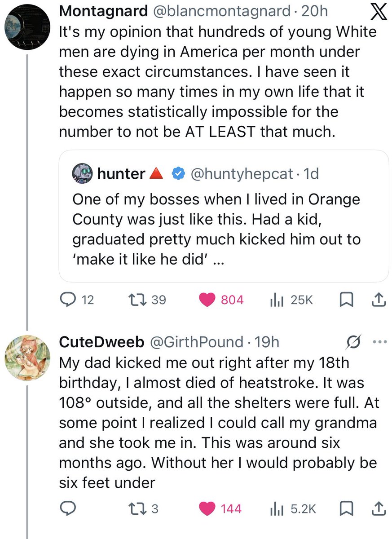The height and width of the screenshot is (539, 392).
Task: Share Montagnard's post
Action: (x=378, y=299)
